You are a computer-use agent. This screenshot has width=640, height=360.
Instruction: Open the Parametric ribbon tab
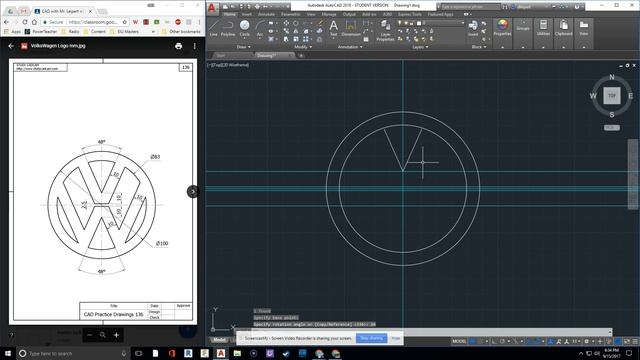tap(291, 14)
